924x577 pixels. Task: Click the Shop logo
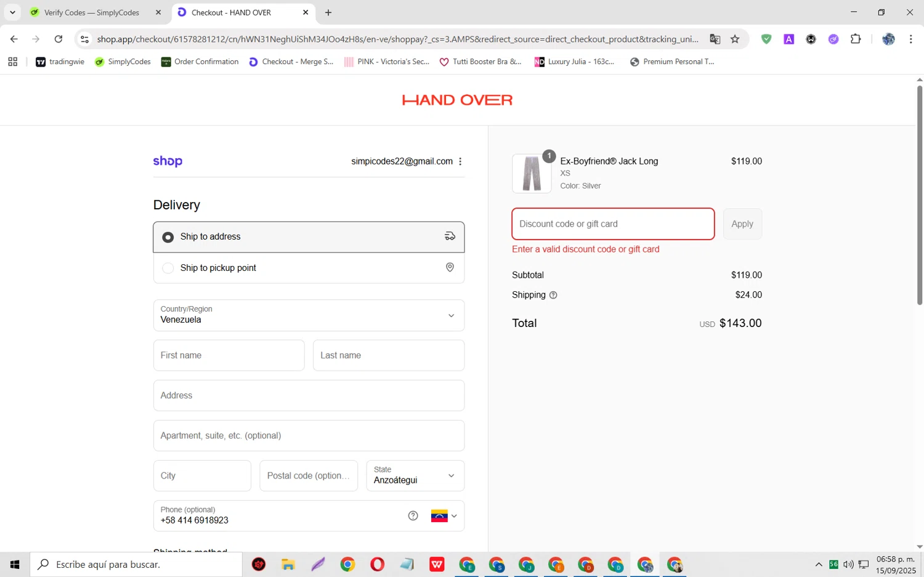(x=168, y=161)
